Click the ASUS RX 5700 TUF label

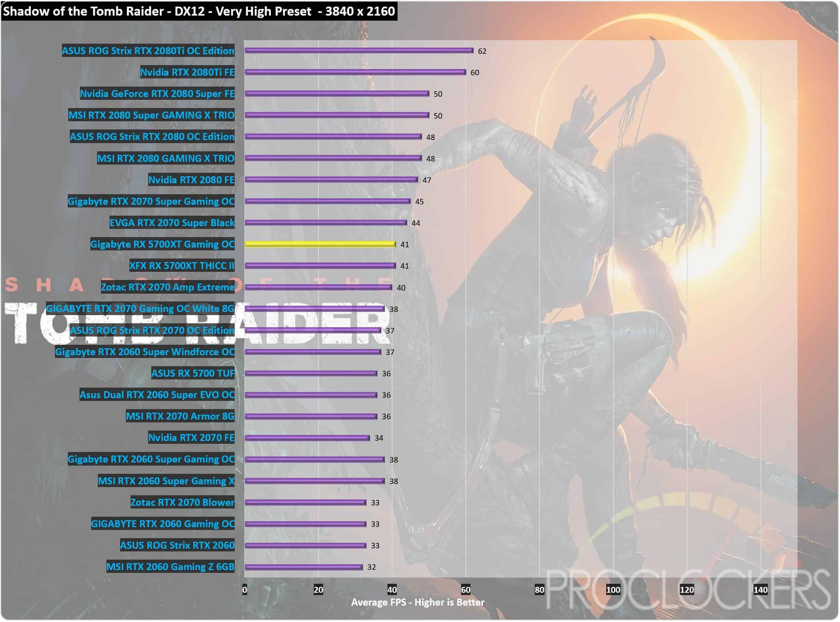click(x=193, y=373)
